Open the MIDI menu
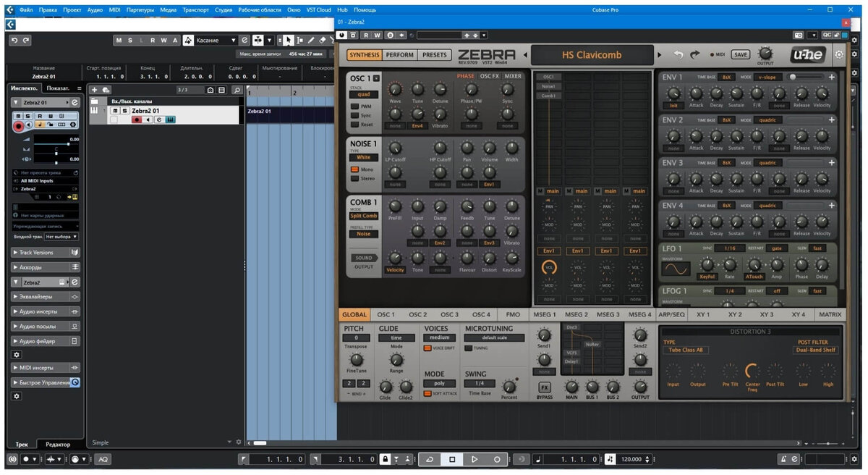Screen dimensions: 868x475 pos(114,10)
